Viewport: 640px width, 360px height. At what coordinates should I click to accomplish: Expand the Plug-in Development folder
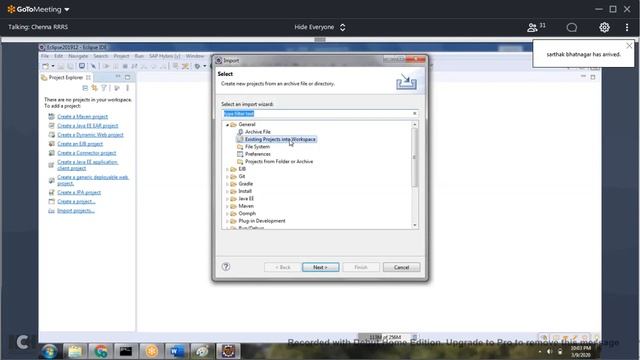[227, 221]
